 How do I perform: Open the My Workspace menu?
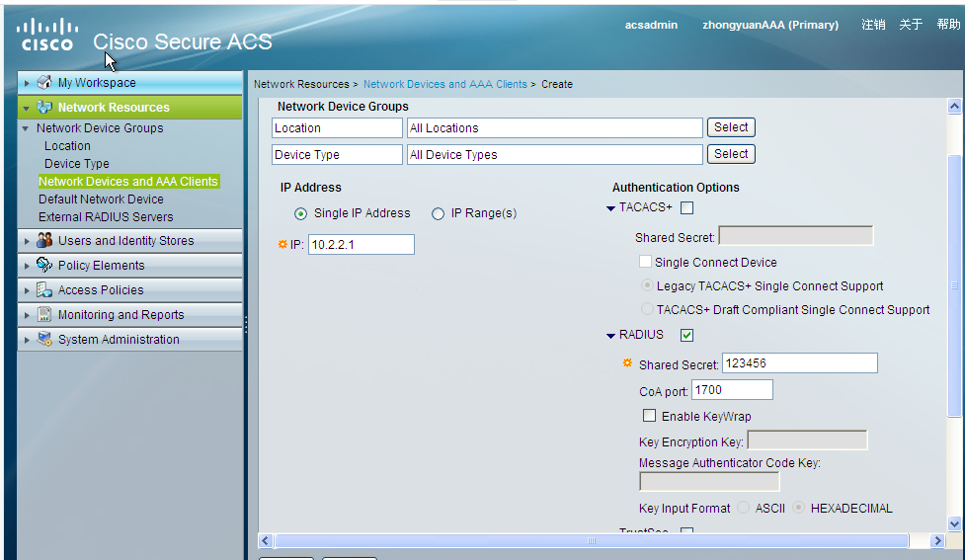pyautogui.click(x=129, y=82)
